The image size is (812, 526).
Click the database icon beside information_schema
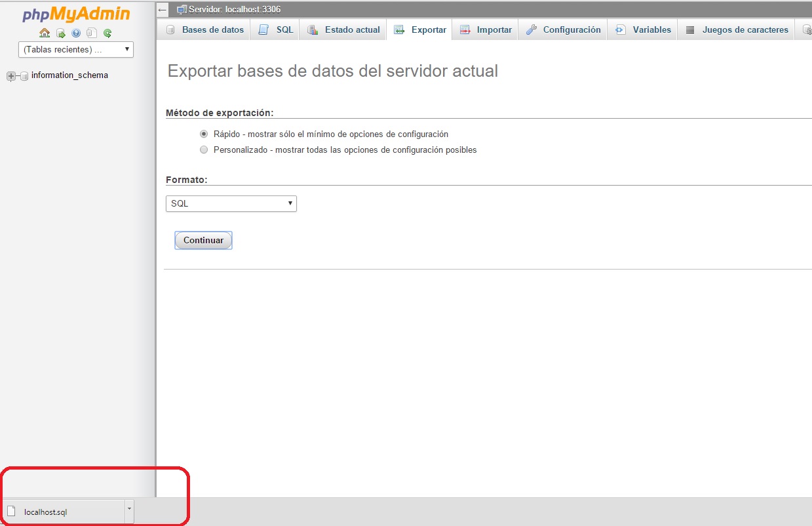(x=24, y=76)
